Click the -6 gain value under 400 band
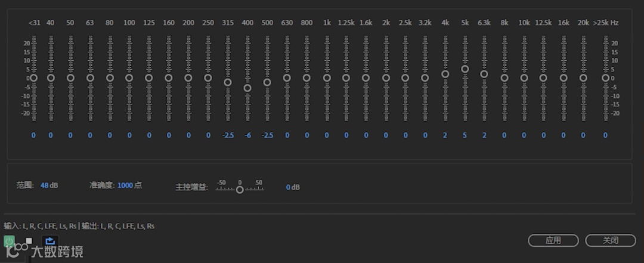This screenshot has height=263, width=644. pyautogui.click(x=247, y=135)
